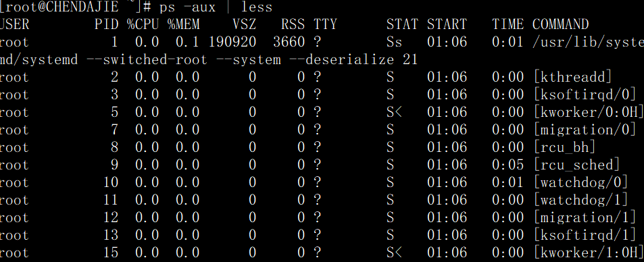Click the TIME value 0:01 for watchdog/0
Screen dimensions: 644x262
click(508, 182)
